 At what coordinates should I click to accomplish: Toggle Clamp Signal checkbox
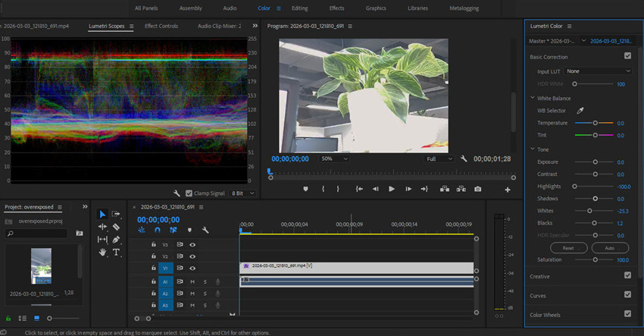[189, 193]
